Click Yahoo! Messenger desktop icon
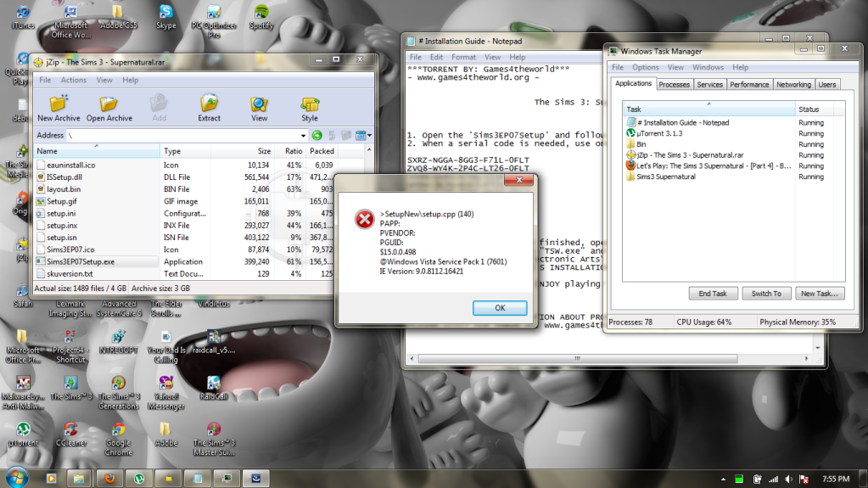The height and width of the screenshot is (488, 868). (x=166, y=392)
